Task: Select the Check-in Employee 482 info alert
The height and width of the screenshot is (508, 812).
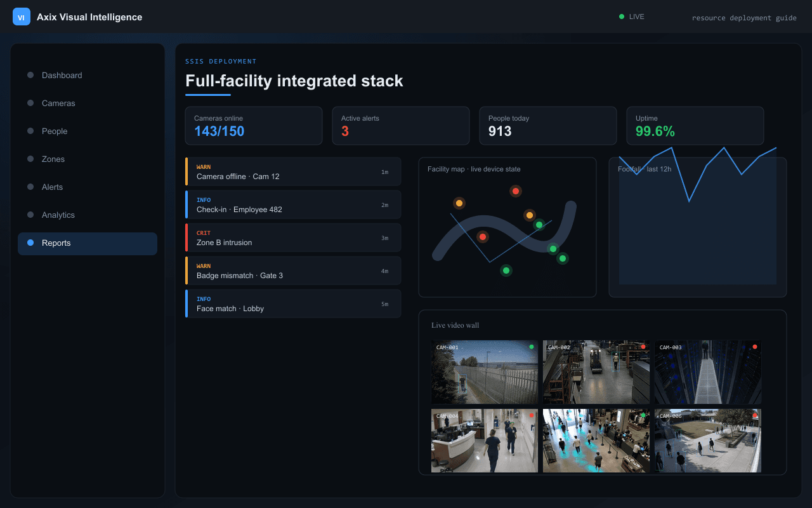Action: [293, 204]
